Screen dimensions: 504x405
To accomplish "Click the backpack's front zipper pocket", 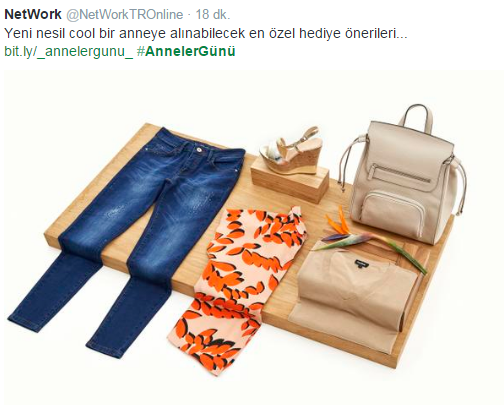I will point(393,213).
